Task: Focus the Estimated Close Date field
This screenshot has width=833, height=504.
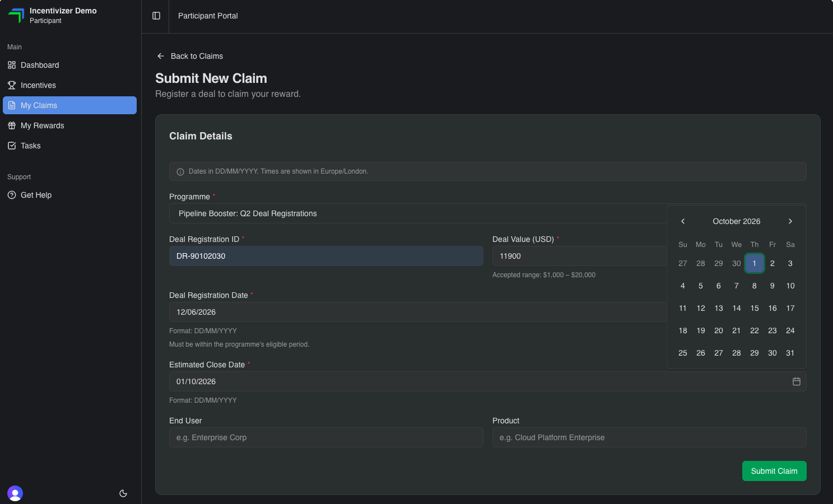Action: click(487, 381)
